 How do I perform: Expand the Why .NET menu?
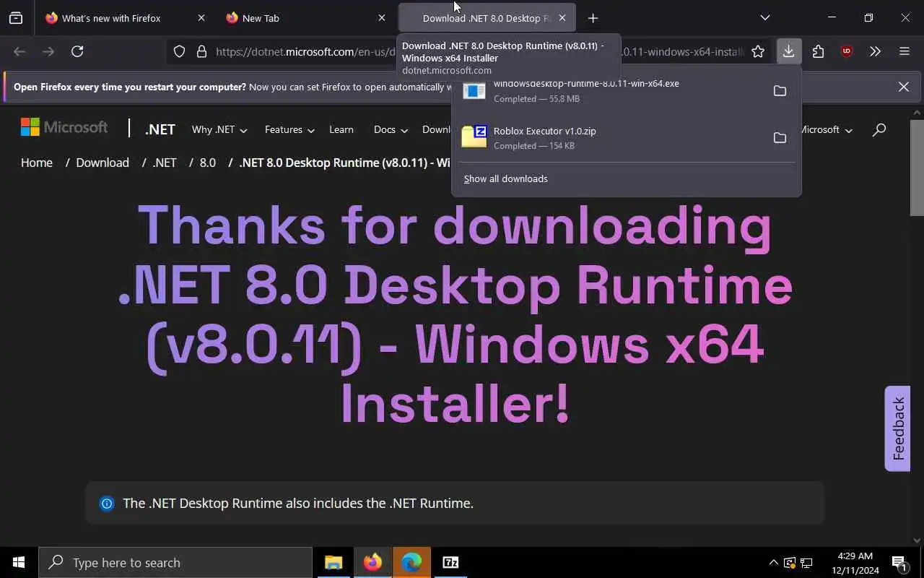pos(219,130)
